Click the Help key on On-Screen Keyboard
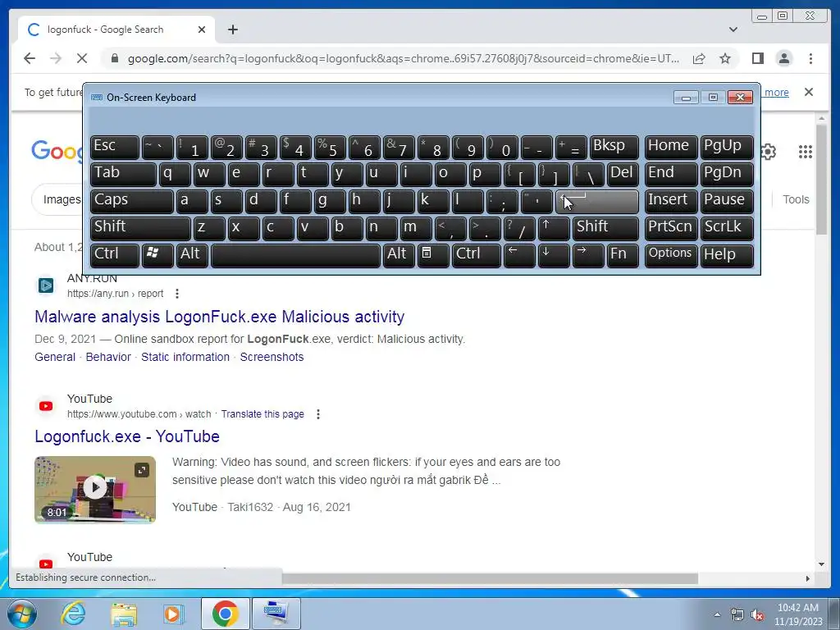This screenshot has height=630, width=840. click(x=727, y=256)
